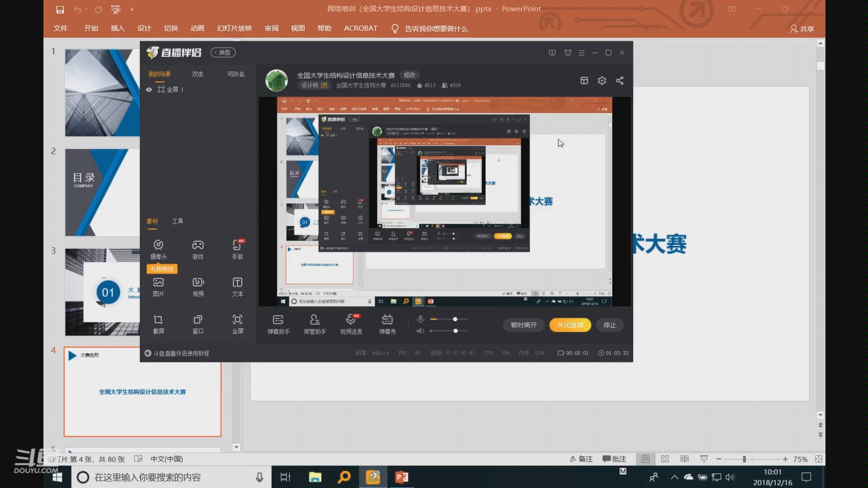Add a camera source (摄像头)
The height and width of the screenshot is (488, 868).
click(x=158, y=249)
